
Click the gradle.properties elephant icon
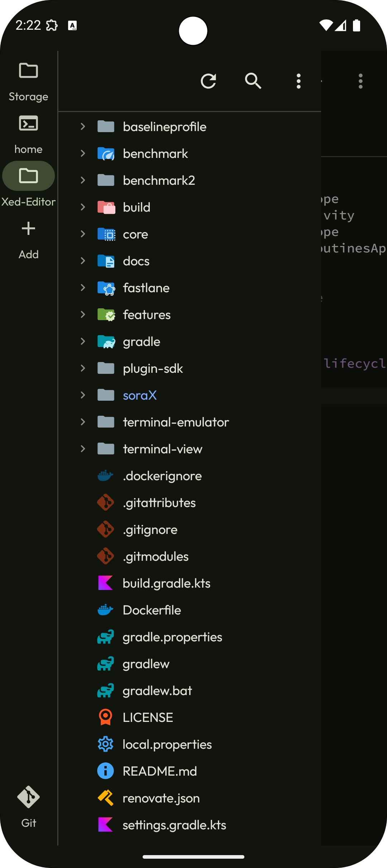pos(106,637)
